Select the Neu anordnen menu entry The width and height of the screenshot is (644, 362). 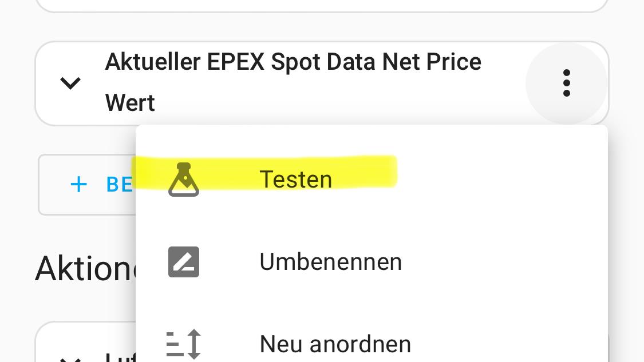click(x=335, y=344)
